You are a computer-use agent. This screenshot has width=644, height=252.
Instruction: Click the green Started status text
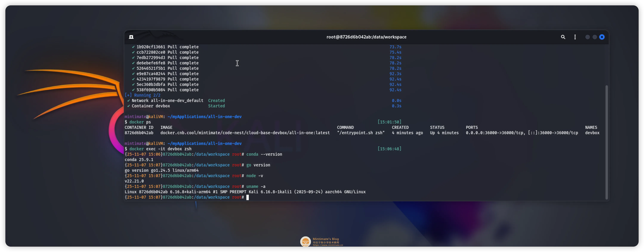[x=216, y=106]
